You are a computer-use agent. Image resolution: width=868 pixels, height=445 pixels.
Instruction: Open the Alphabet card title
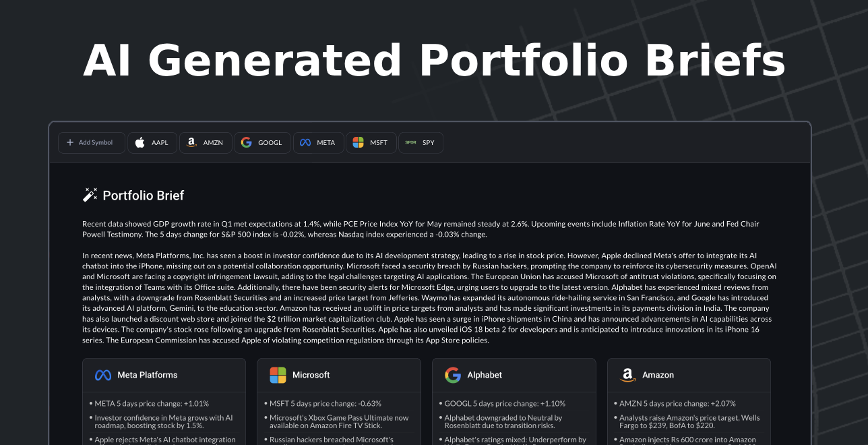(485, 375)
